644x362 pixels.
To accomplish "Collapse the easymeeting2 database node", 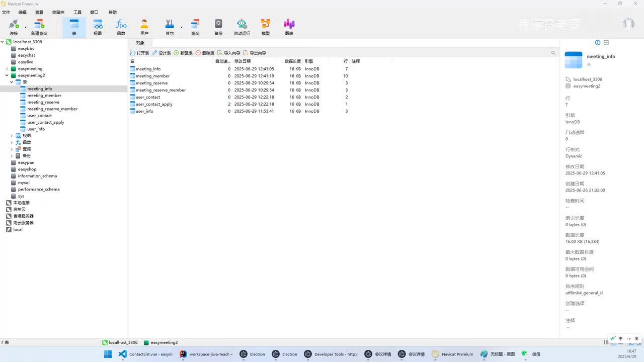I will point(7,75).
